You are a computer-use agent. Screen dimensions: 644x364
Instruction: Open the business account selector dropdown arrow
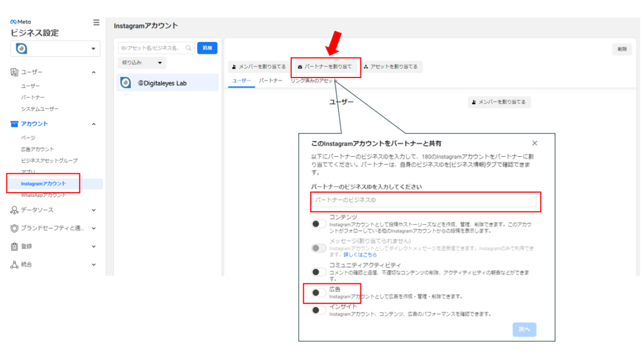point(93,48)
